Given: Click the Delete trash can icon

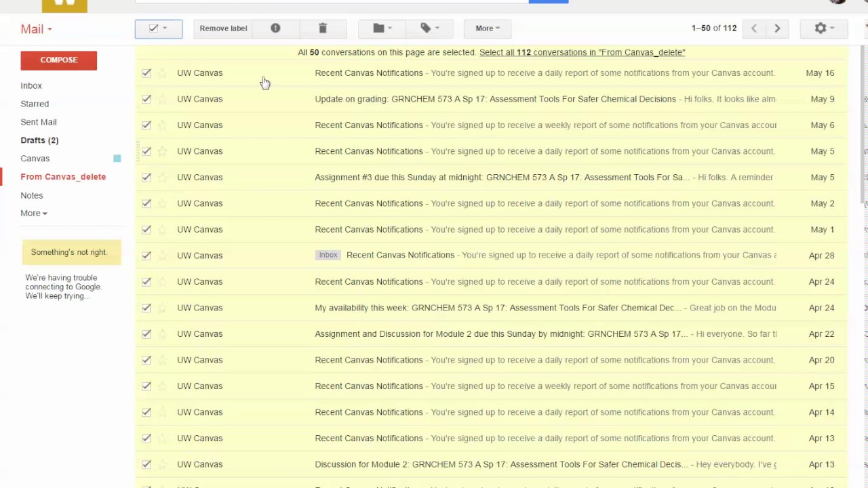Looking at the screenshot, I should point(323,28).
